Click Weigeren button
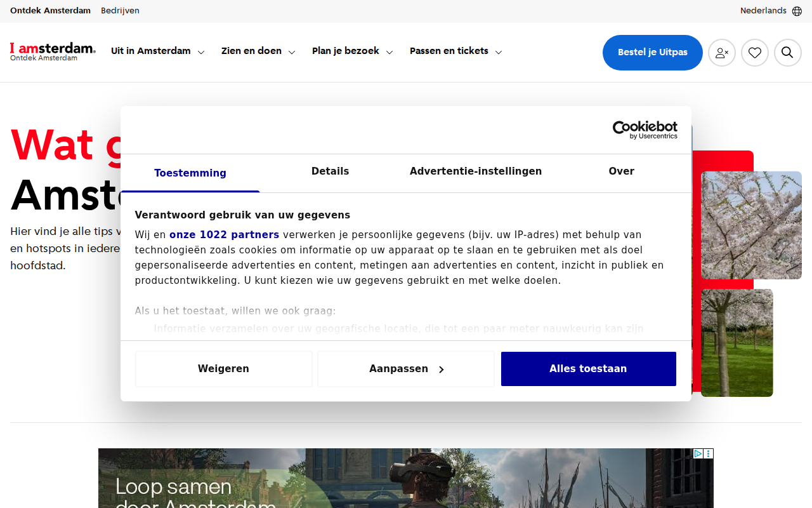The width and height of the screenshot is (812, 508). (x=223, y=369)
